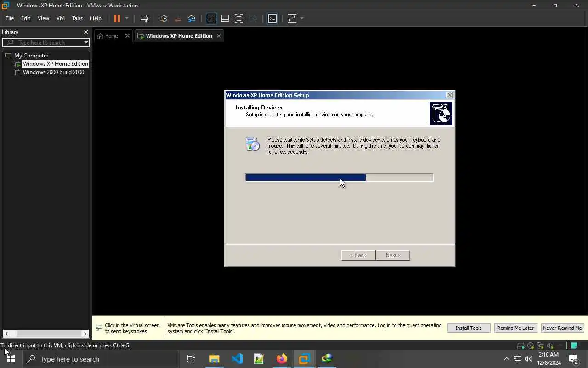Toggle the thumbnail bar view
The width and height of the screenshot is (588, 368).
(x=225, y=18)
